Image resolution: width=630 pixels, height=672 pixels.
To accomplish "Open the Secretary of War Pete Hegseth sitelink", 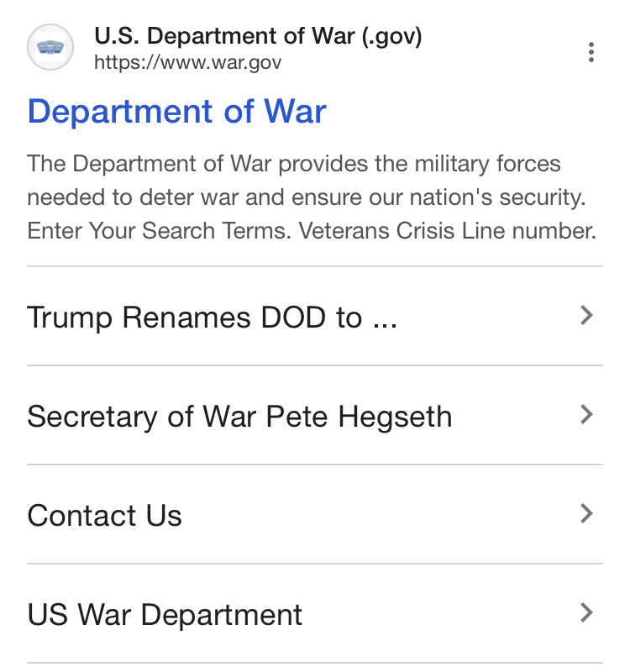I will (239, 417).
